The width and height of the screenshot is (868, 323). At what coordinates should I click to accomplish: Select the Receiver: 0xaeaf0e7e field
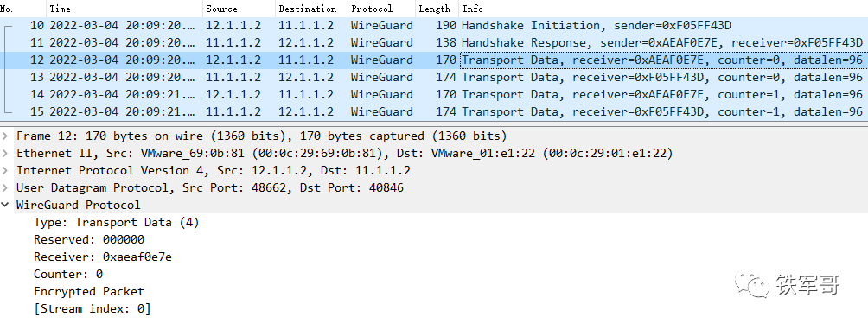(x=103, y=256)
